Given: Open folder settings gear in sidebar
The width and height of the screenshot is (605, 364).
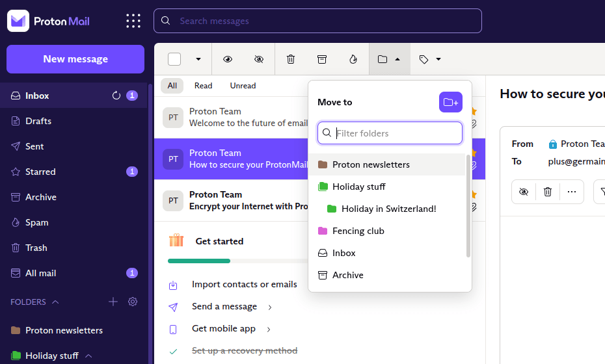Looking at the screenshot, I should coord(133,302).
